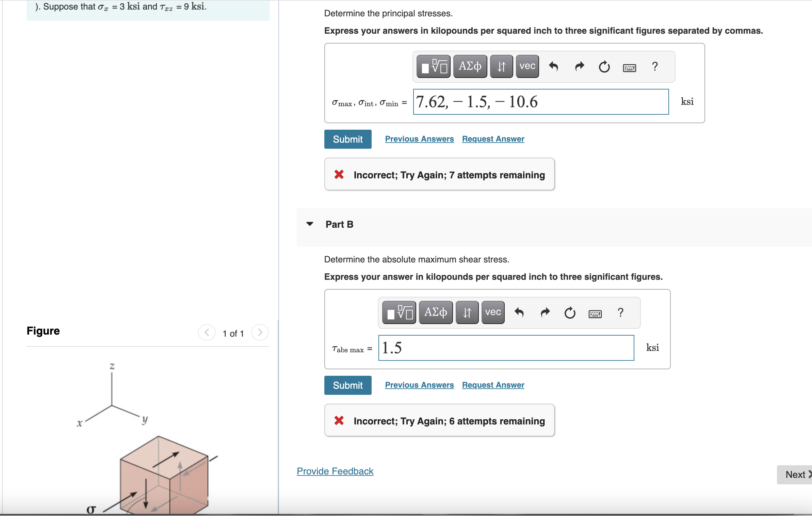Show the next figure with right arrow
Screen dimensions: 812x516
pos(260,333)
